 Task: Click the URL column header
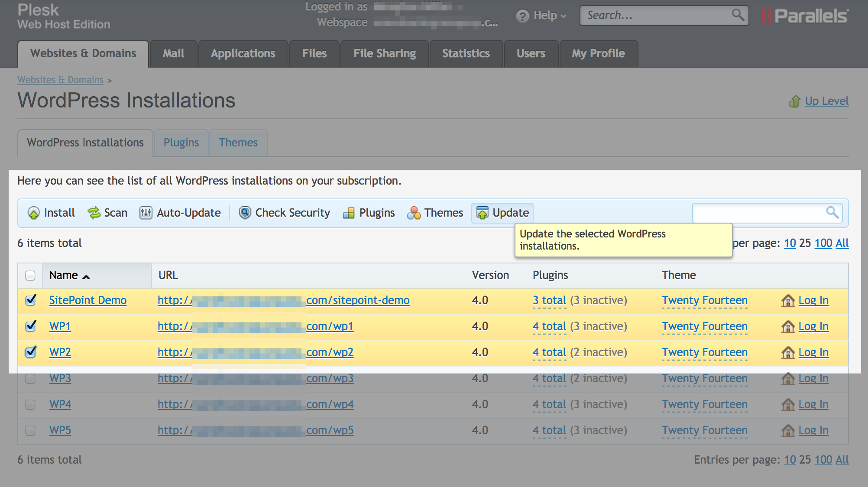coord(168,275)
